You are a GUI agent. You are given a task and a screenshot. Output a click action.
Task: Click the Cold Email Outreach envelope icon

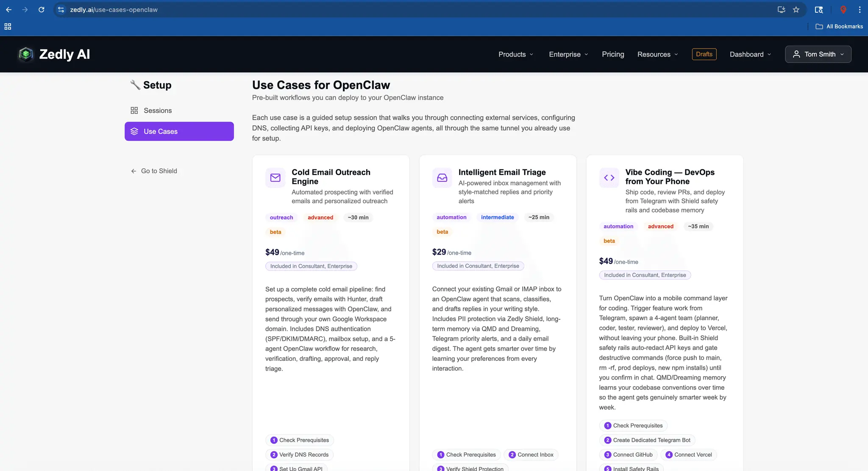click(275, 177)
